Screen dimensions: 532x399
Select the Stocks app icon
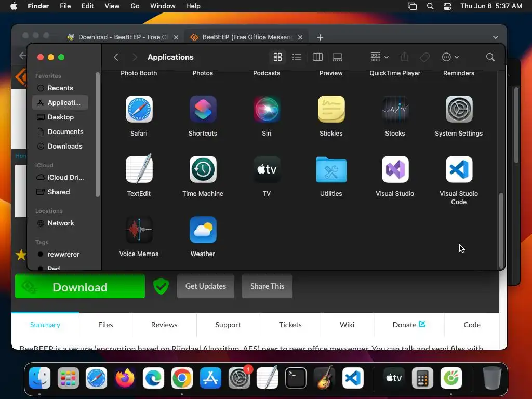(395, 109)
